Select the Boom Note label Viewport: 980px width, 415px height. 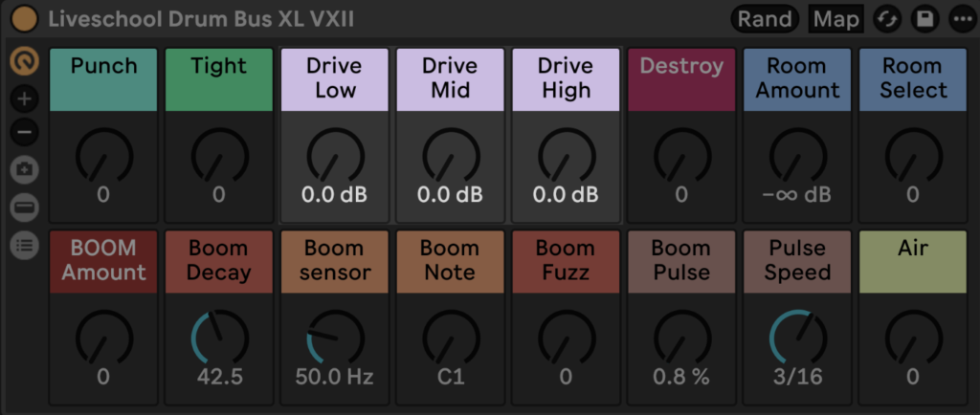point(451,262)
